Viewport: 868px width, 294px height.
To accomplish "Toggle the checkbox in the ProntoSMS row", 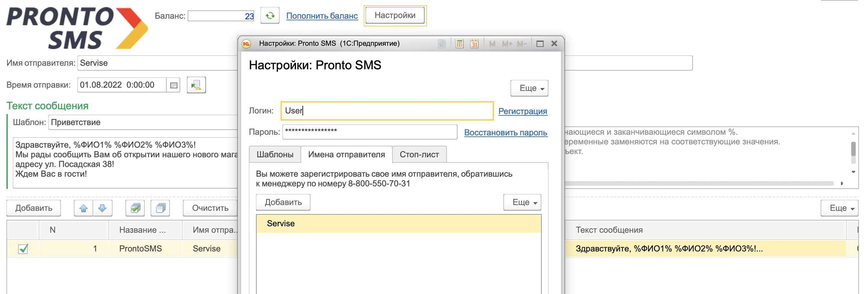I will tap(23, 249).
